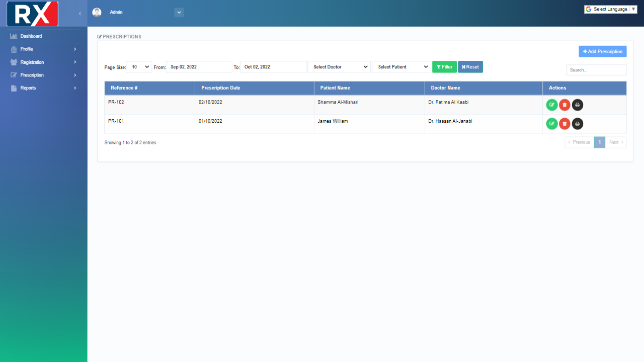Click the Admin user avatar icon
This screenshot has width=644, height=362.
pos(97,13)
